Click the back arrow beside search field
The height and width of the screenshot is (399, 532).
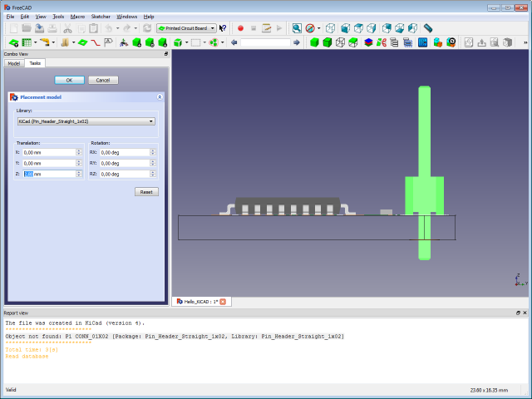point(234,42)
